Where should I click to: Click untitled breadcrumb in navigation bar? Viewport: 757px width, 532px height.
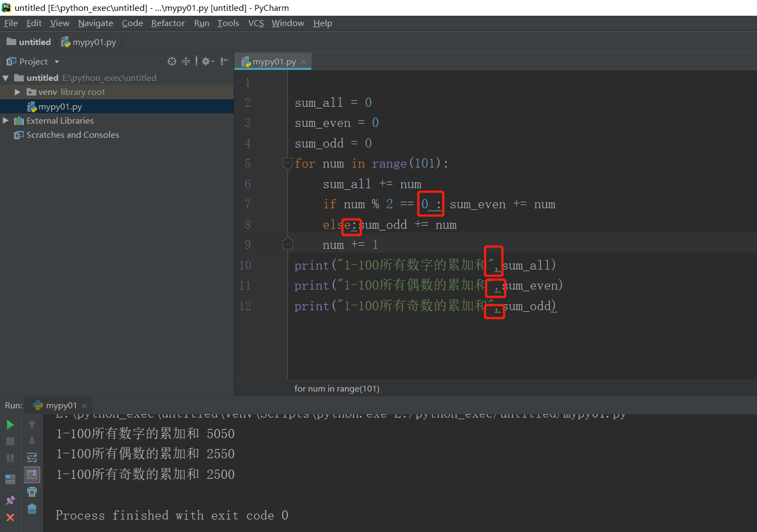point(29,42)
